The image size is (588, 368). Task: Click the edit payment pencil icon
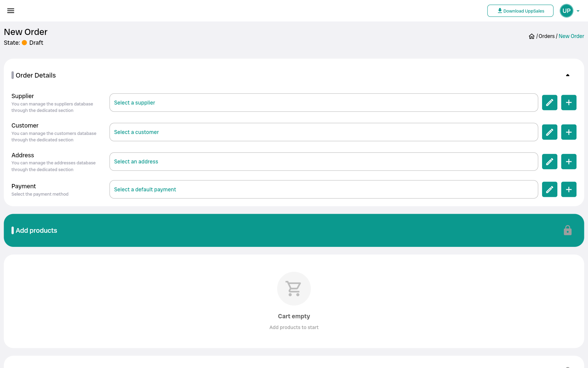[549, 190]
